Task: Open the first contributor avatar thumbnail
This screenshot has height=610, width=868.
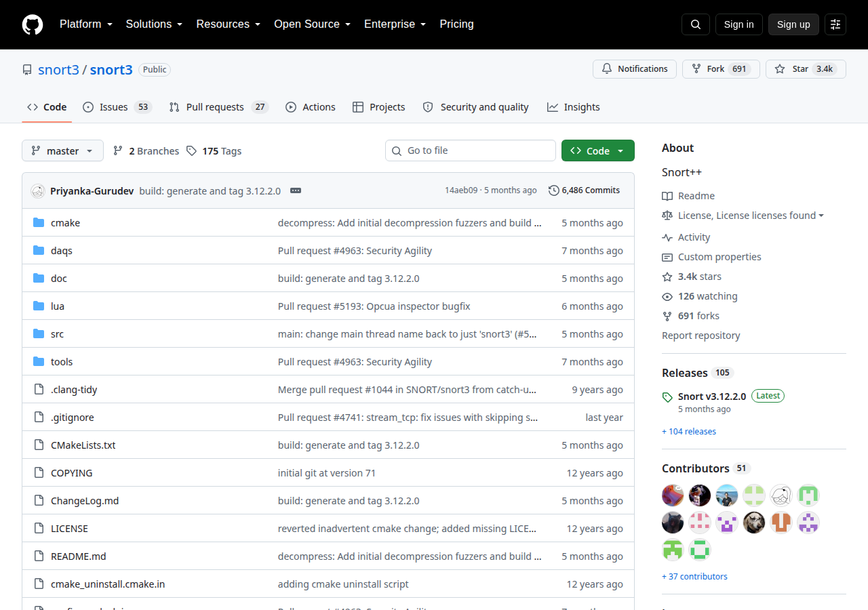Action: tap(673, 495)
